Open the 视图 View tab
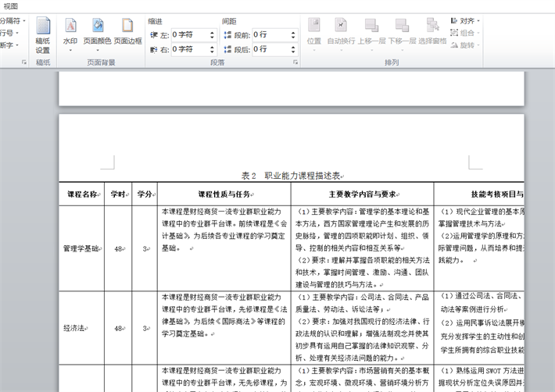Screen dimensions: 555x392 11,6
